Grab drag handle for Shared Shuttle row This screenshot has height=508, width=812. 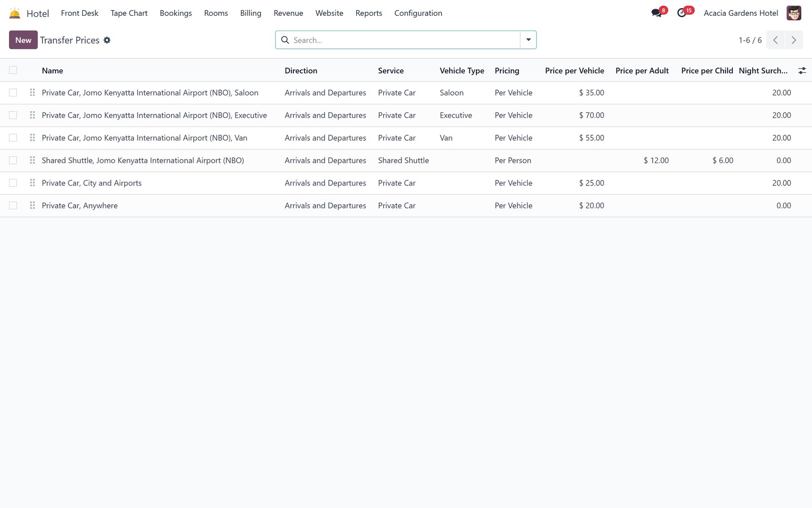[x=32, y=161]
